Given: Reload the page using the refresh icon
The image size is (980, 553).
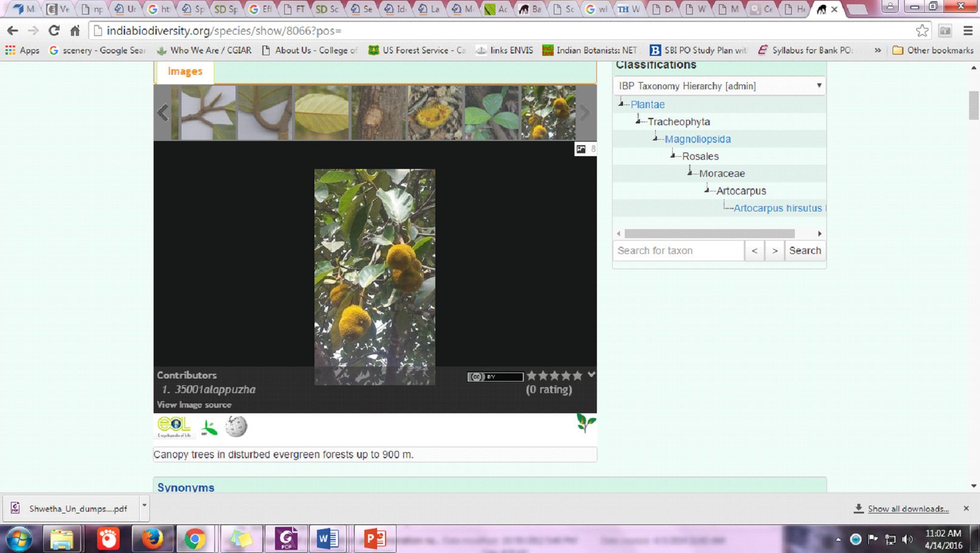Looking at the screenshot, I should coord(54,30).
